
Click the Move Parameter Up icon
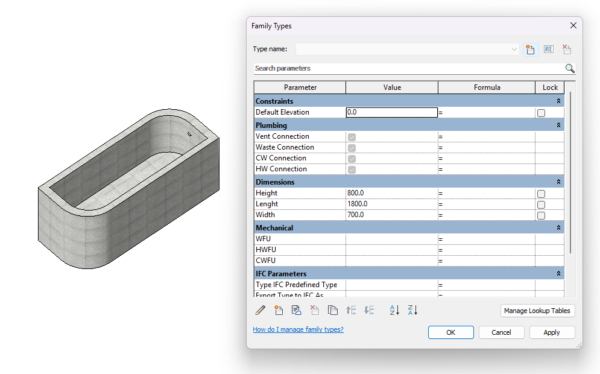(x=351, y=310)
